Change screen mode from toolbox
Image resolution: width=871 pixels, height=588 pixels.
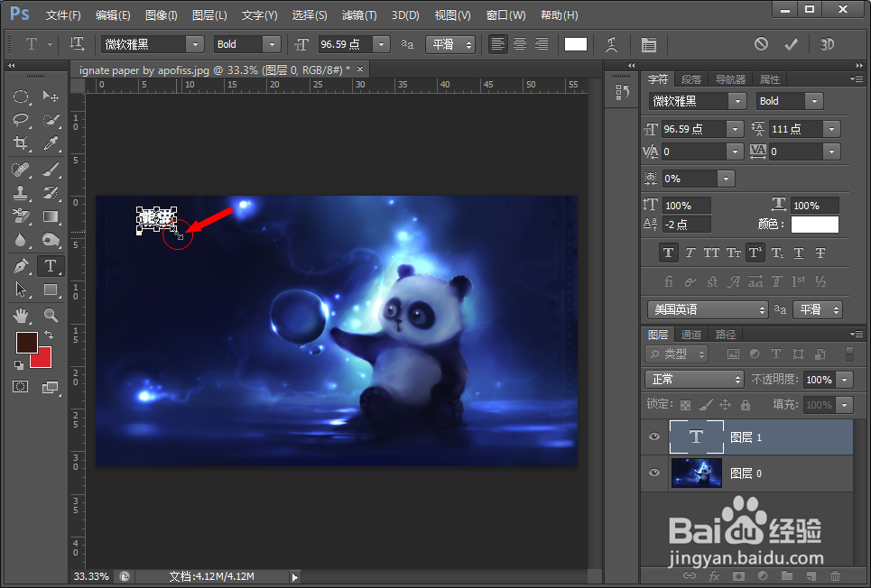point(51,387)
